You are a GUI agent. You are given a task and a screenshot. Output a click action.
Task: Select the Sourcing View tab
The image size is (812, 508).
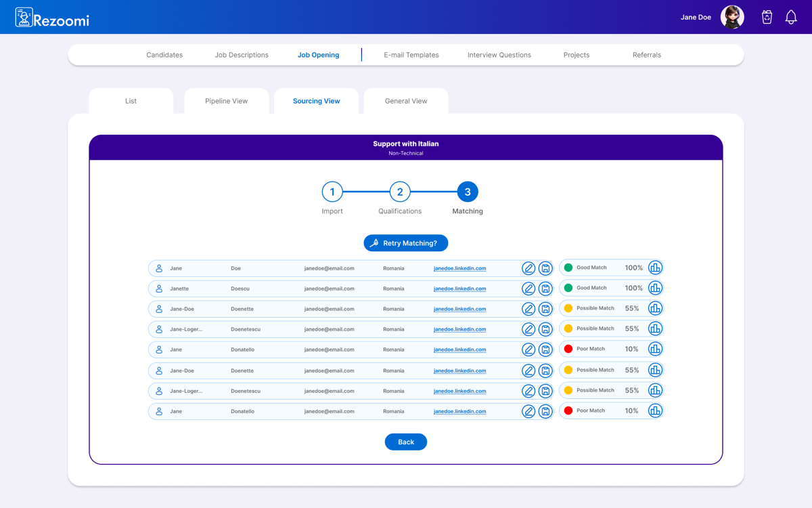(x=317, y=101)
